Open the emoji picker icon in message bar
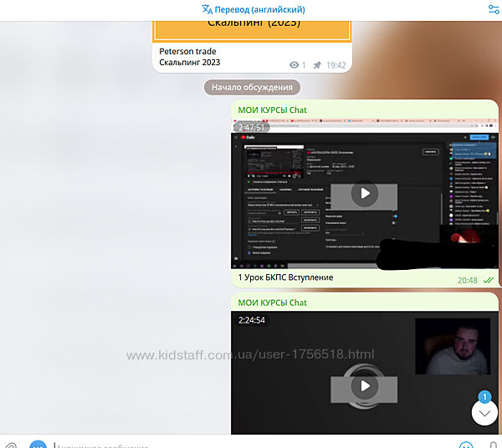Viewport: 502px width, 448px height. pyautogui.click(x=466, y=444)
